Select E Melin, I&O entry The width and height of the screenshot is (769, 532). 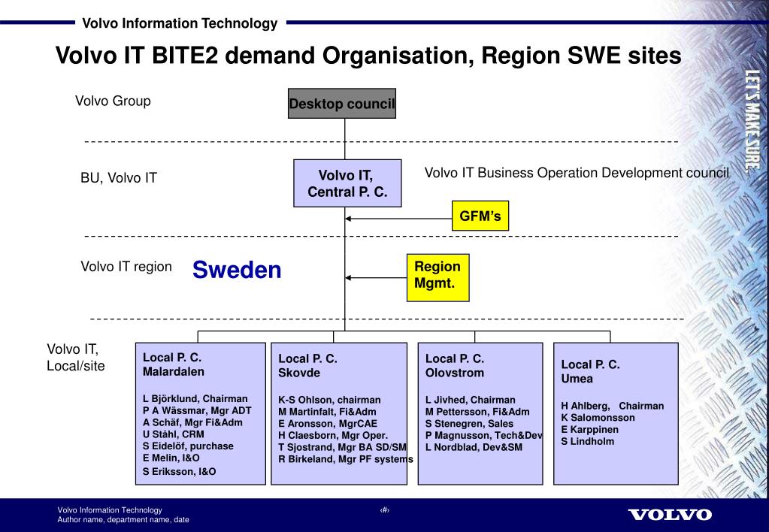pos(171,458)
